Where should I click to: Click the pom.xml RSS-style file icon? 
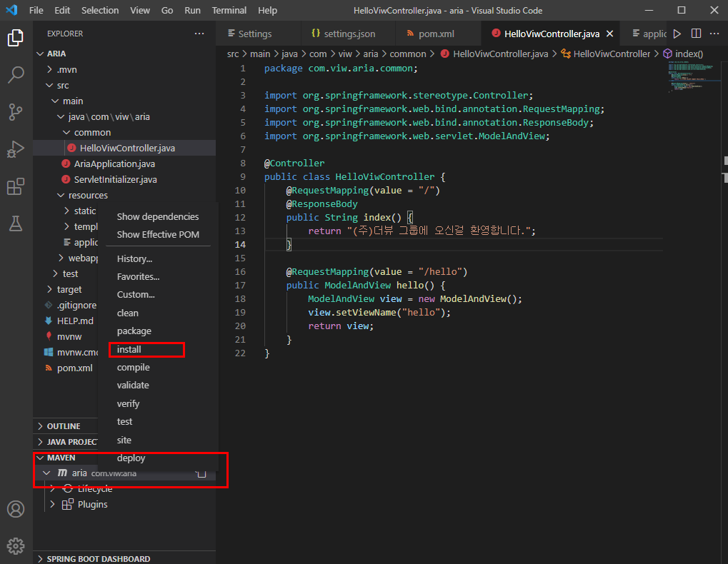(x=49, y=368)
